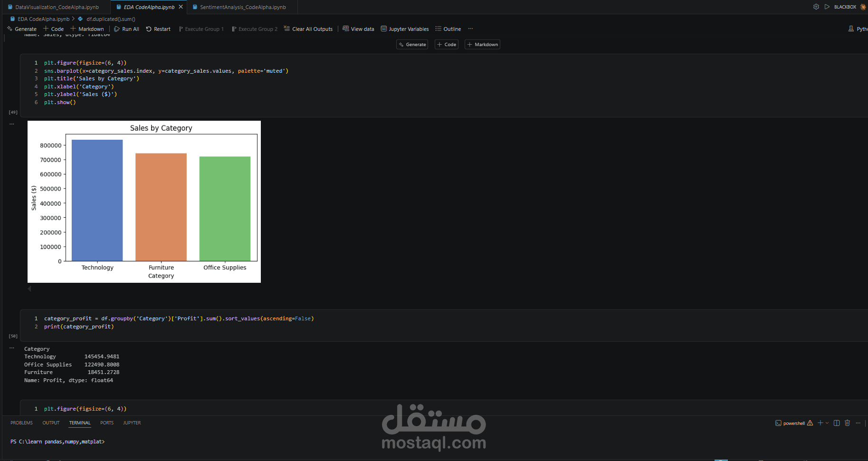
Task: Click the terminal warning triangle icon
Action: [810, 423]
